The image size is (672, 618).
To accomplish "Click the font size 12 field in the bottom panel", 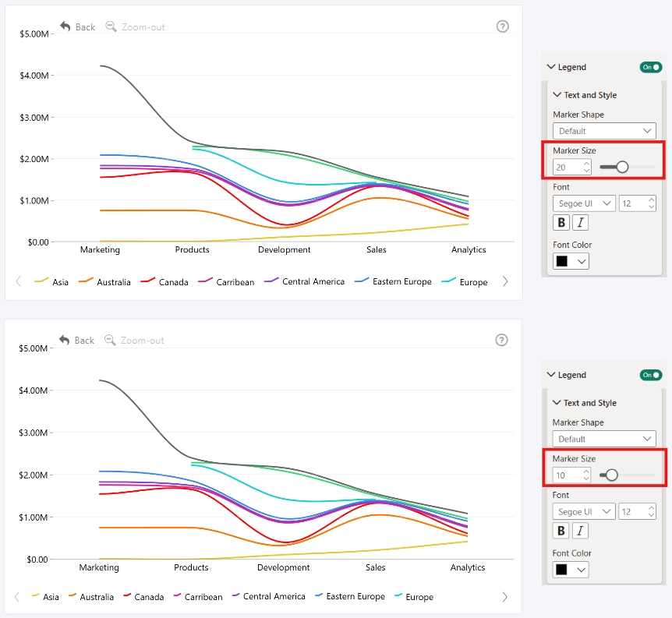I will (637, 512).
